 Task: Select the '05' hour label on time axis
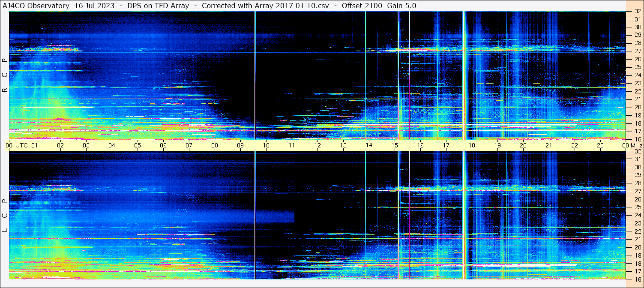tap(138, 145)
